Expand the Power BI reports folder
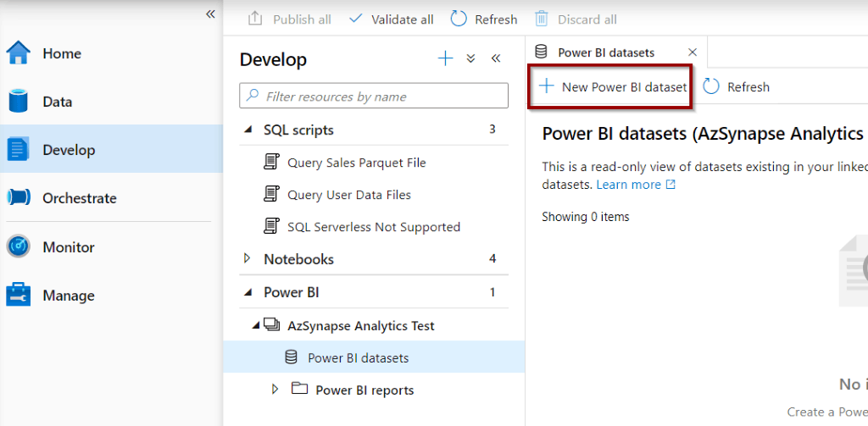 (x=275, y=390)
